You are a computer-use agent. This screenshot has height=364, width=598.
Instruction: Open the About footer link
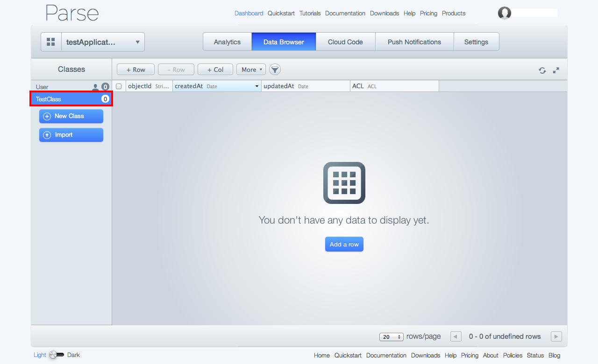click(x=491, y=355)
